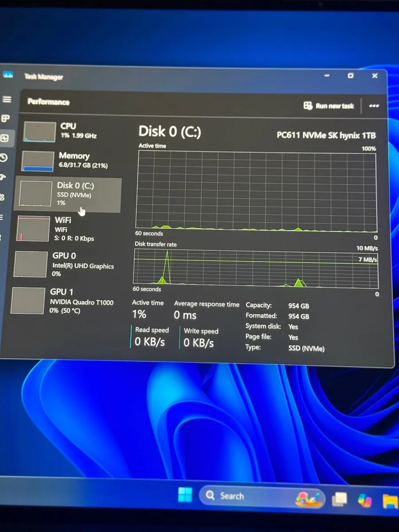Click the Memory mini usage graph thumbnail
The height and width of the screenshot is (532, 399).
pyautogui.click(x=37, y=161)
